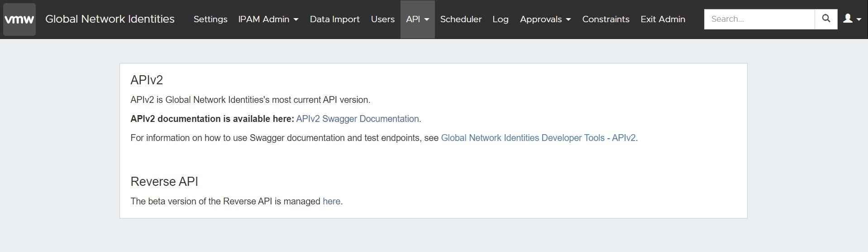Click 'APIv2 documentation is available here:' bold text
868x252 pixels.
(x=212, y=119)
